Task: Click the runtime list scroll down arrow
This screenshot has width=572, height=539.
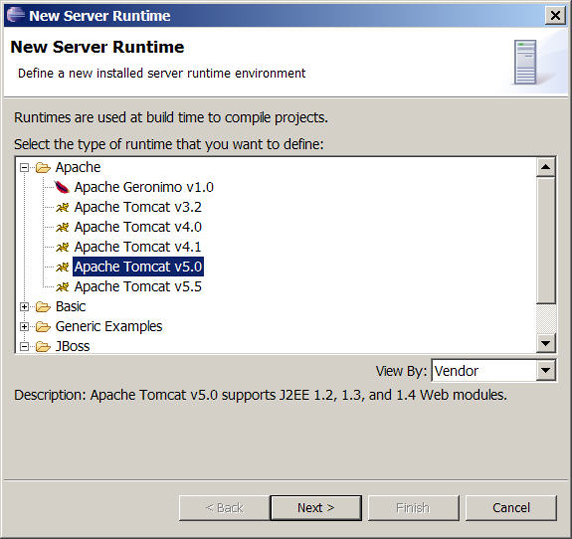Action: (546, 343)
